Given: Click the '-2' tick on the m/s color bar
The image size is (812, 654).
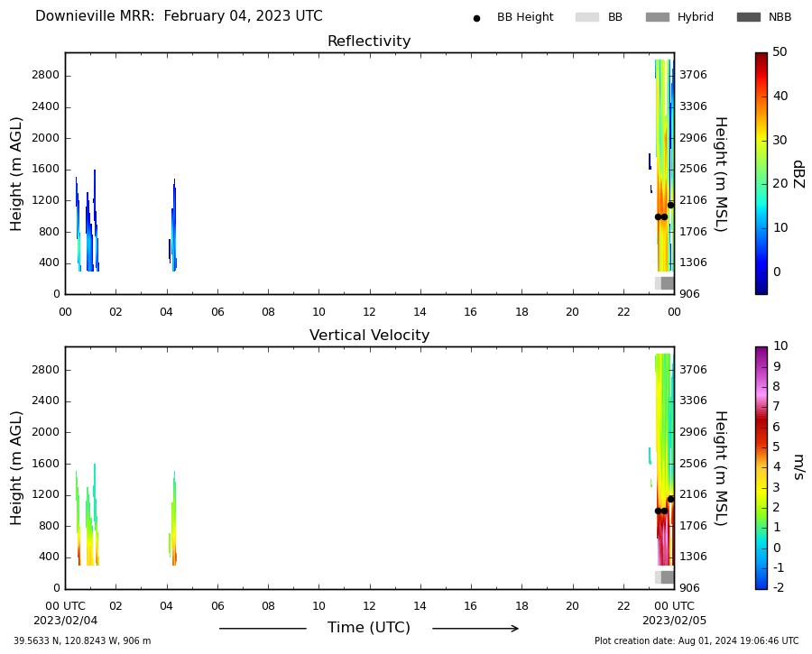Looking at the screenshot, I should point(779,587).
